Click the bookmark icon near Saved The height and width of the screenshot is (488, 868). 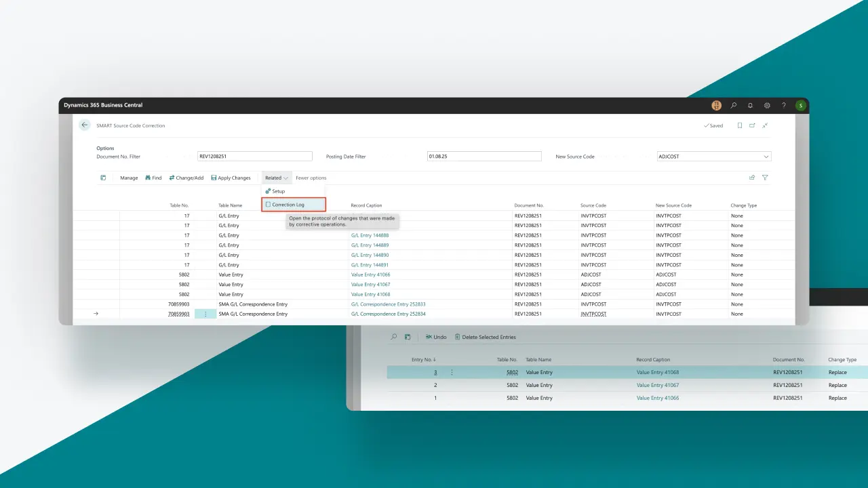pos(739,125)
